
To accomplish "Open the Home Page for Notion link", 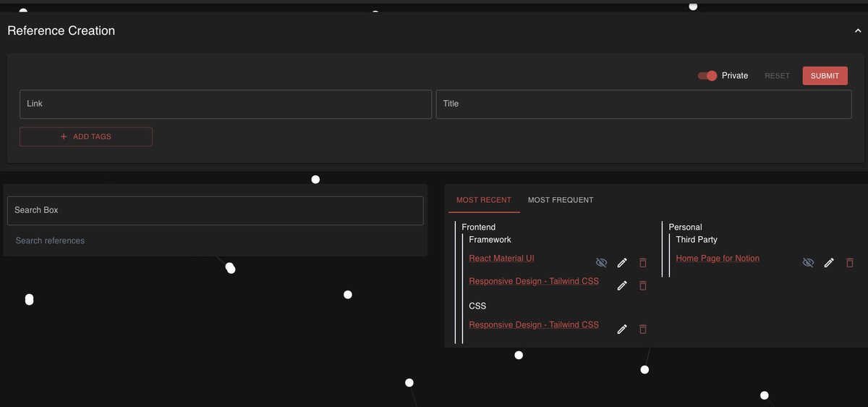I will 718,259.
